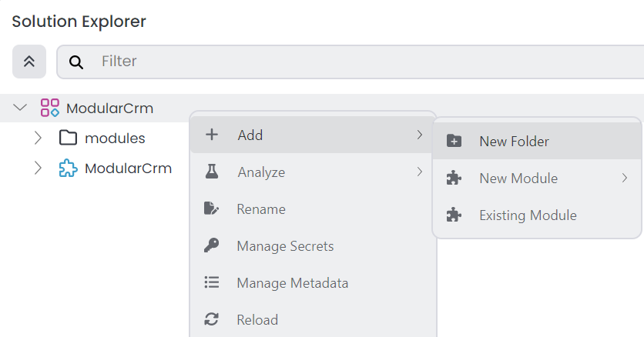Open the Analyze submenu arrow
This screenshot has width=644, height=337.
(x=420, y=172)
